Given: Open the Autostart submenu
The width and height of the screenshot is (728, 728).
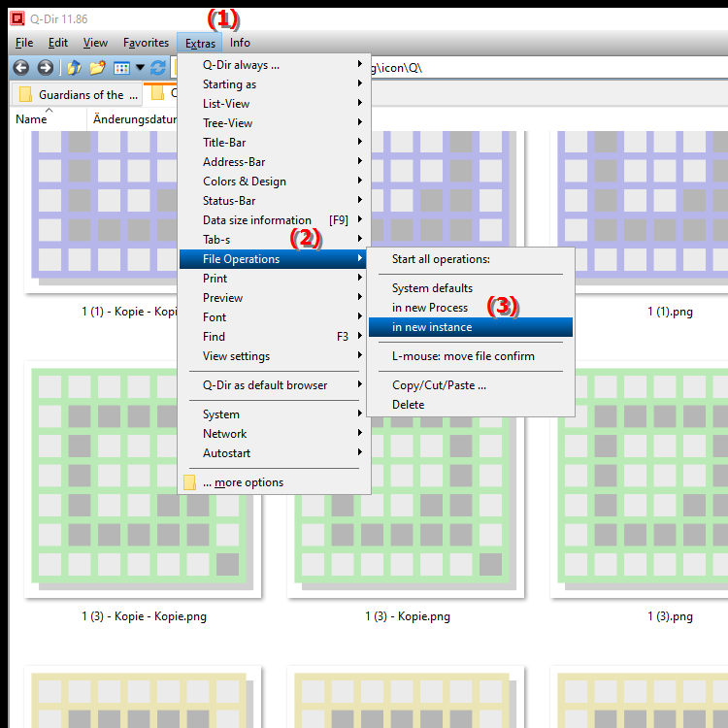Looking at the screenshot, I should (x=273, y=453).
